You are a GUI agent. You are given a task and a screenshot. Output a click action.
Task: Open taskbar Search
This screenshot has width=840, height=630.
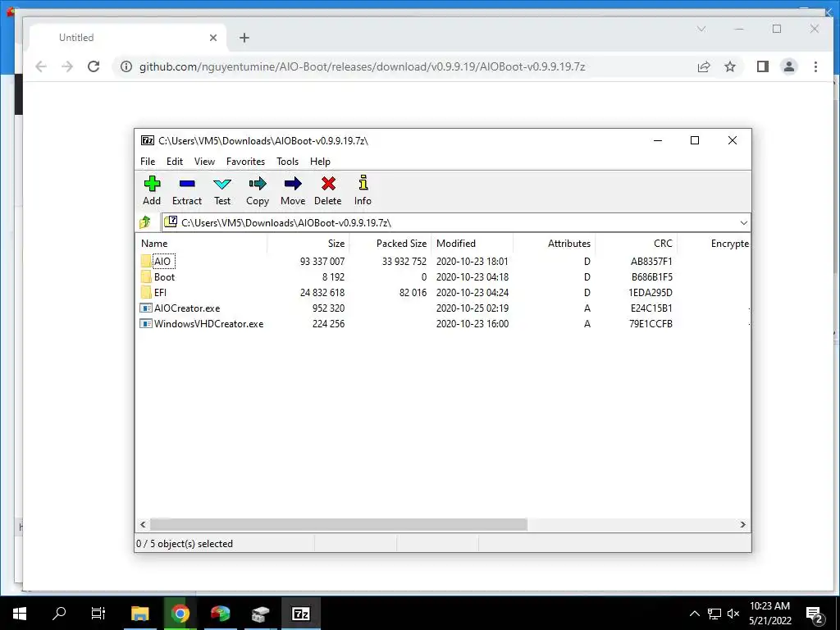(59, 614)
